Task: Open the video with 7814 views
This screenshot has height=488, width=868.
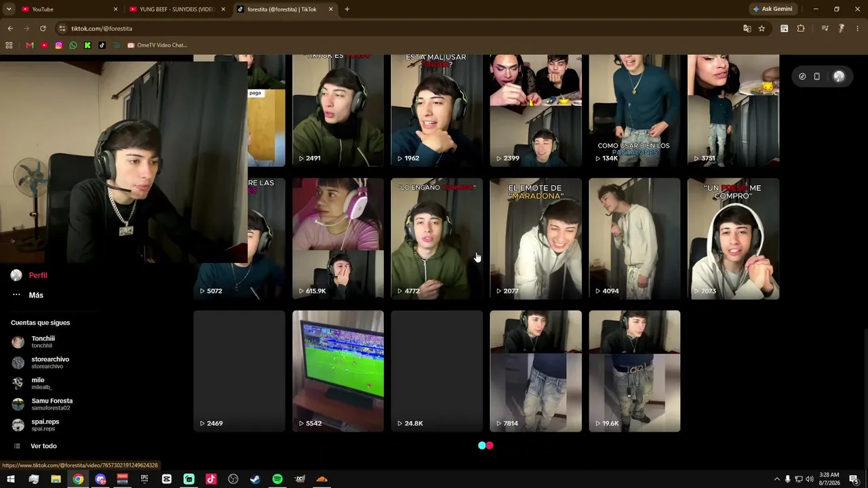Action: 536,371
